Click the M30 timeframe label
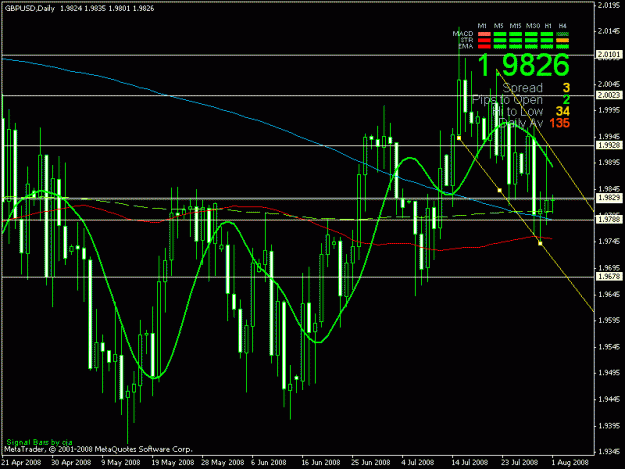This screenshot has height=469, width=625. 533,26
